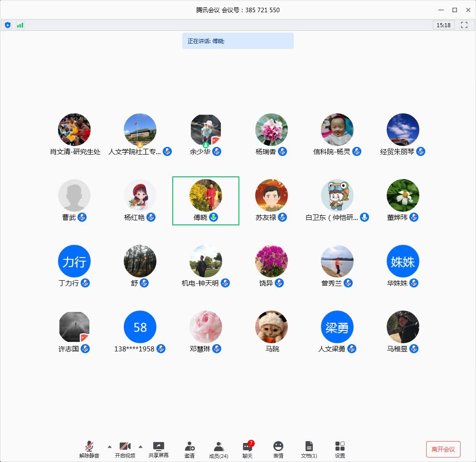Click the Leave Meeting (离开会议) button
Screen dimensions: 476x462
[x=443, y=449]
